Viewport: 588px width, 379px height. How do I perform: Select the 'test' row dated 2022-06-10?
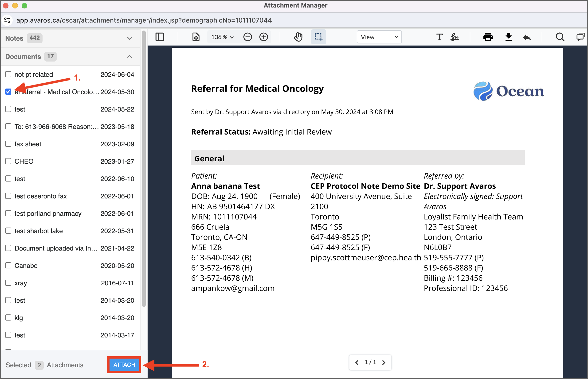point(71,179)
